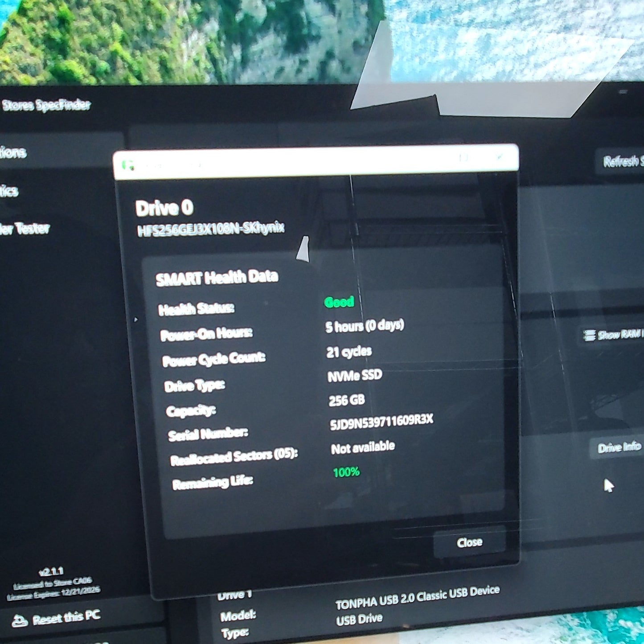Click the 'Type:' label under Drive 1

235,633
